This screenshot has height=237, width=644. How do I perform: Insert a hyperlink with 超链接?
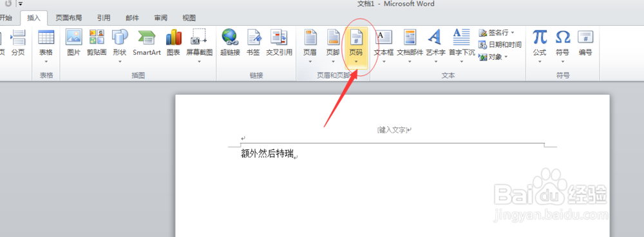click(x=230, y=43)
